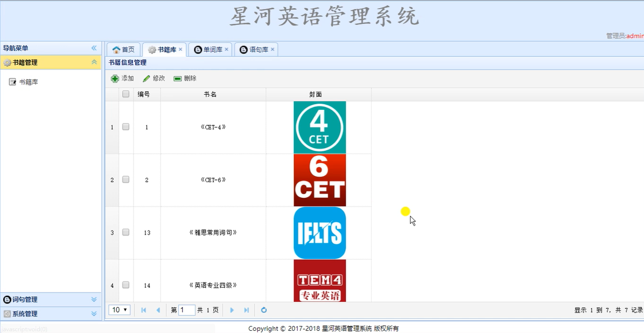Check the box for 《CET-6》 row

coord(126,179)
